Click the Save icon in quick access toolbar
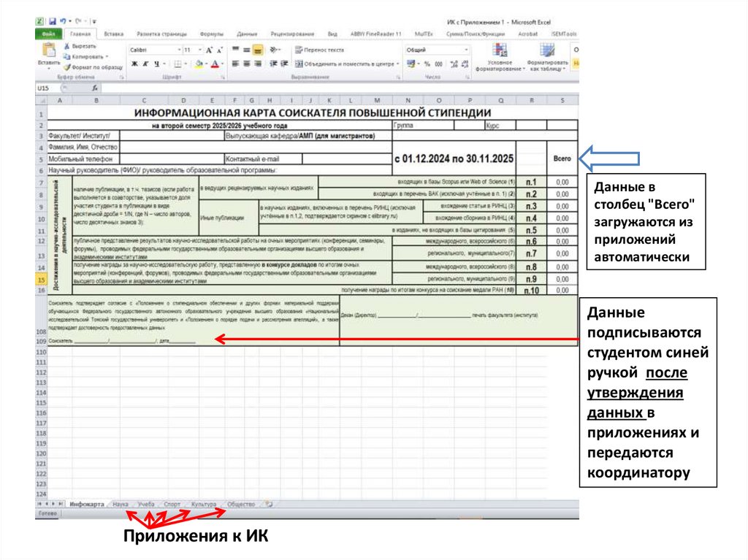748x560 pixels. coord(52,21)
